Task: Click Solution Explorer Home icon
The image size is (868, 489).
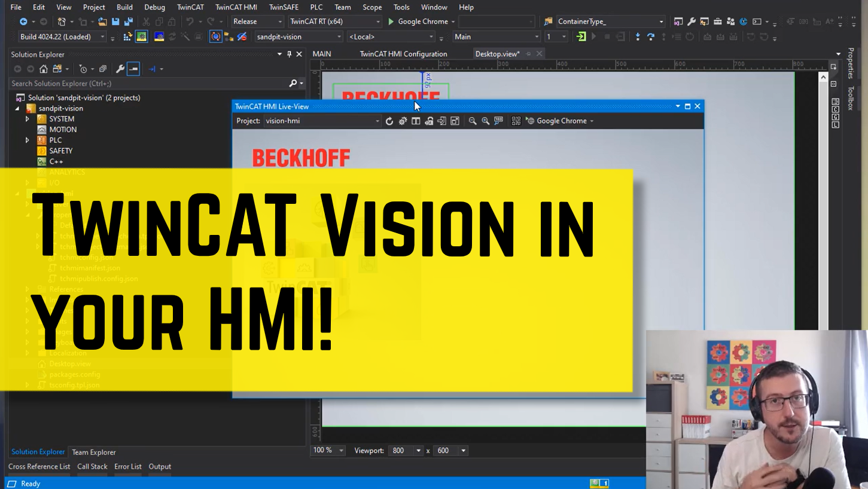Action: coord(43,69)
